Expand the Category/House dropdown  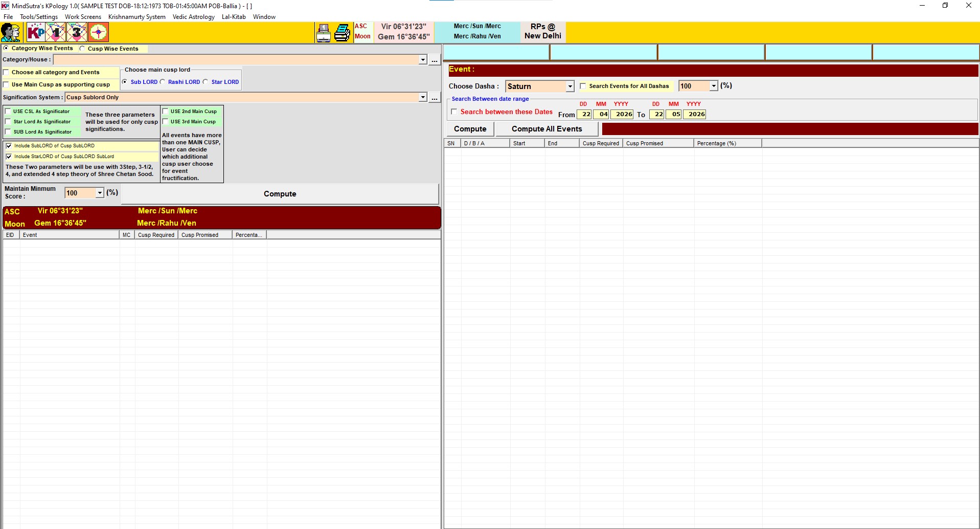click(423, 60)
